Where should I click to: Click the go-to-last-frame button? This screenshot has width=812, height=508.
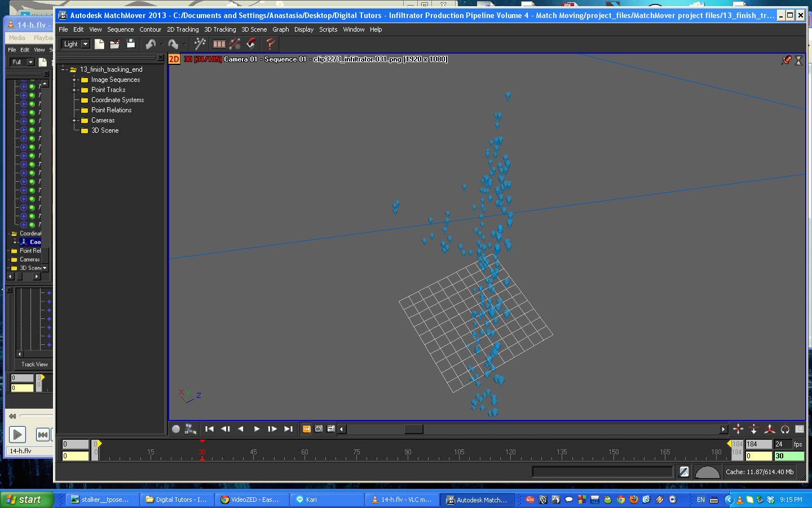[x=288, y=429]
